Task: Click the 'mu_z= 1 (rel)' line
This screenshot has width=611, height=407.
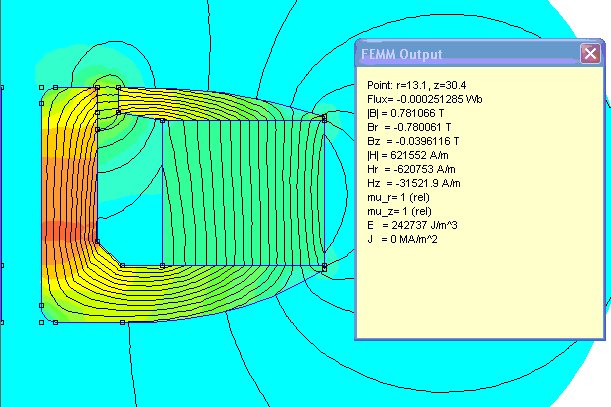Action: coord(399,211)
